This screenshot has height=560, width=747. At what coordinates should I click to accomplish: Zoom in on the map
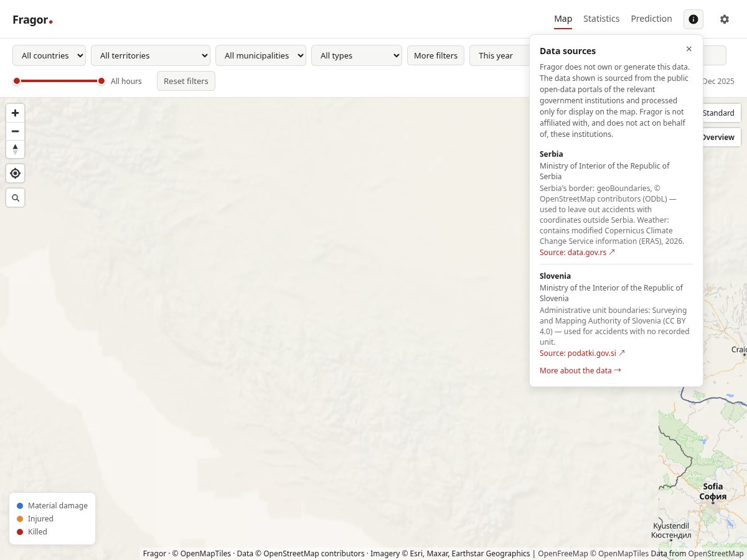pyautogui.click(x=16, y=113)
